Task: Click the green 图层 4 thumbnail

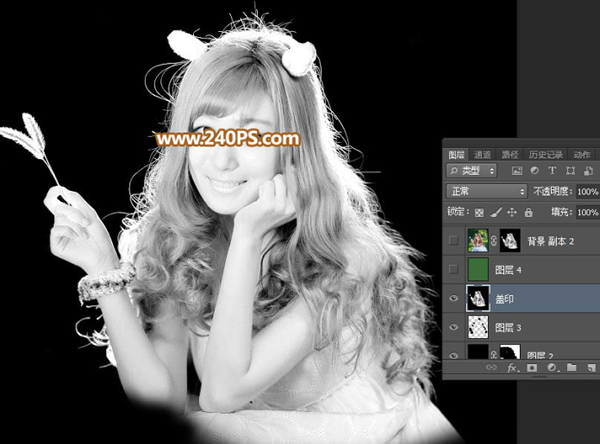Action: click(x=478, y=269)
